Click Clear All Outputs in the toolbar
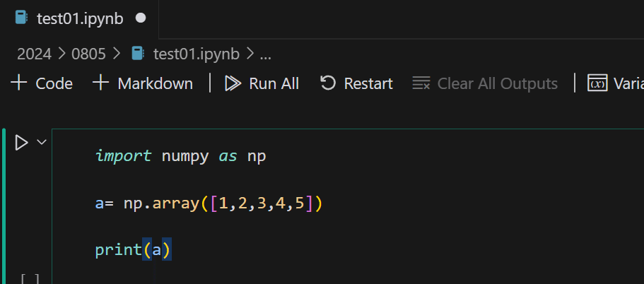Viewport: 644px width, 284px height. click(485, 83)
